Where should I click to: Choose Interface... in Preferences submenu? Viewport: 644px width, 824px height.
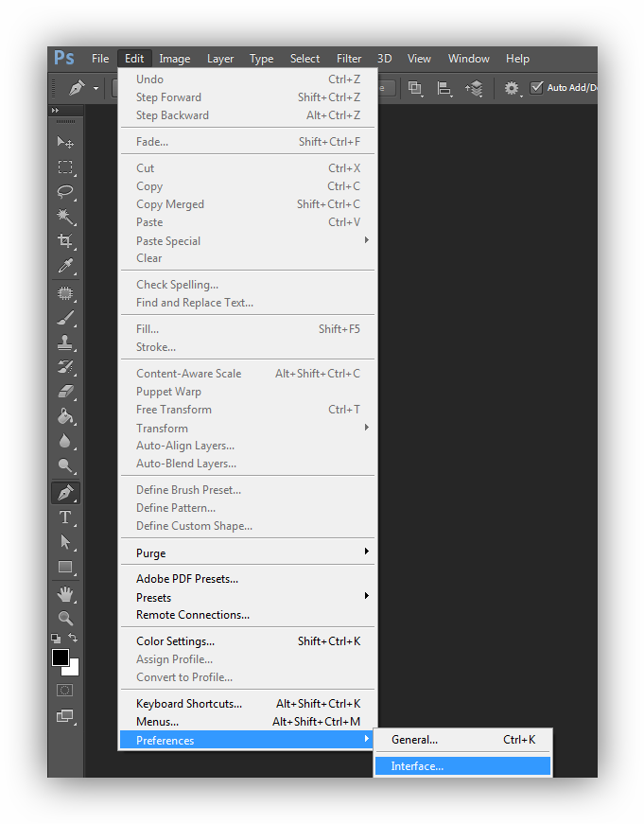(x=462, y=766)
